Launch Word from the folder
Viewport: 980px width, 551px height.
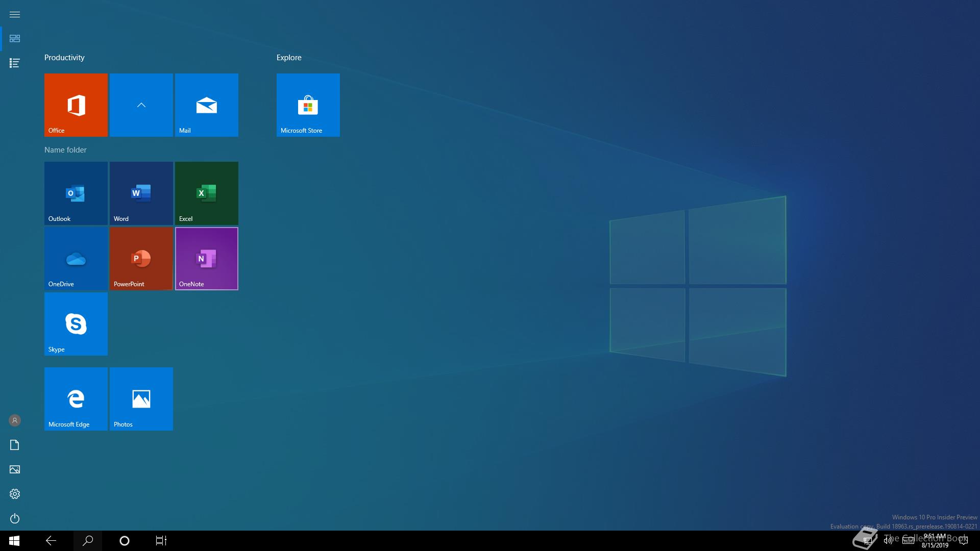tap(141, 193)
